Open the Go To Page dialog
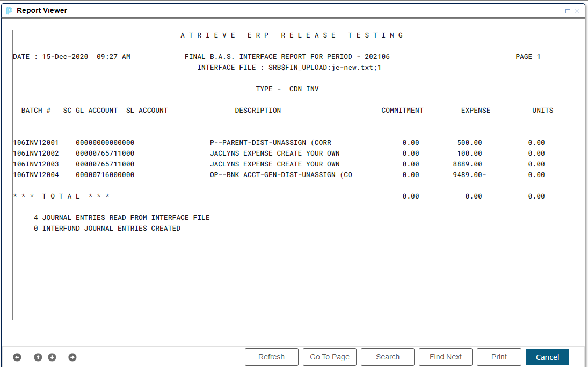This screenshot has height=367, width=588. coord(330,357)
